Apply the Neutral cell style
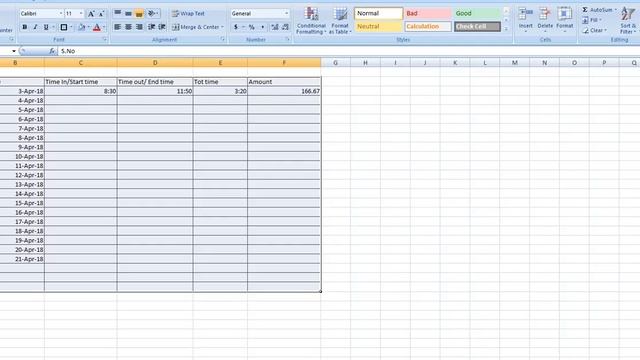The height and width of the screenshot is (360, 640). click(x=378, y=27)
